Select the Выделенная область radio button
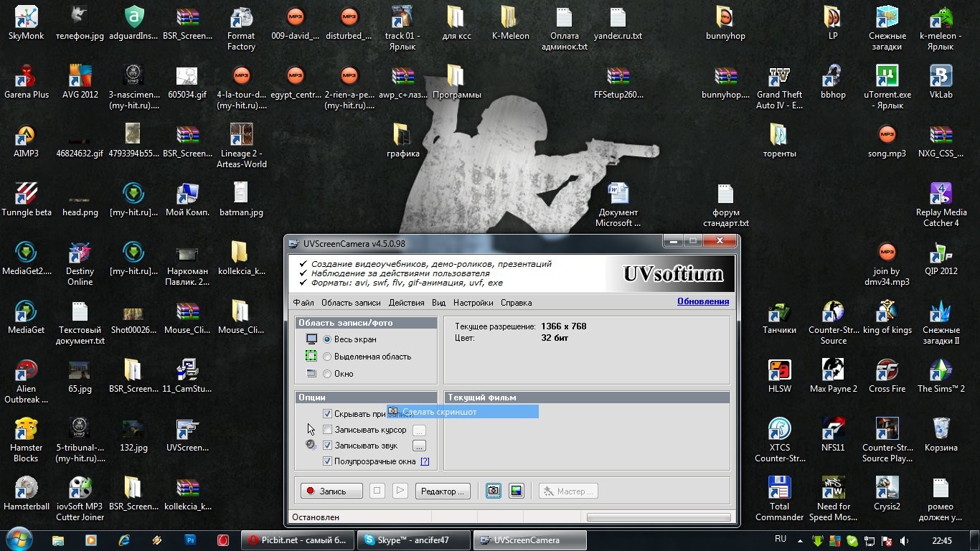This screenshot has width=980, height=551. click(327, 357)
